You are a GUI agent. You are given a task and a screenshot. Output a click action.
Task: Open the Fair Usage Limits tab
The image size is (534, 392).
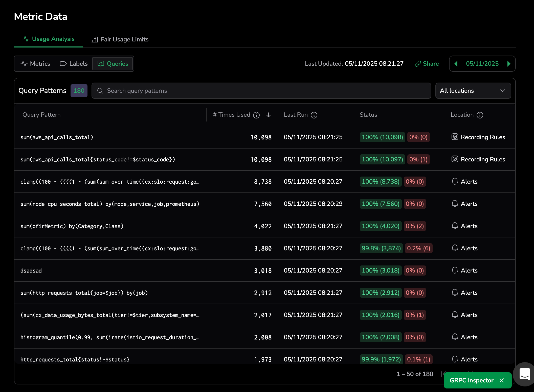[x=120, y=39]
